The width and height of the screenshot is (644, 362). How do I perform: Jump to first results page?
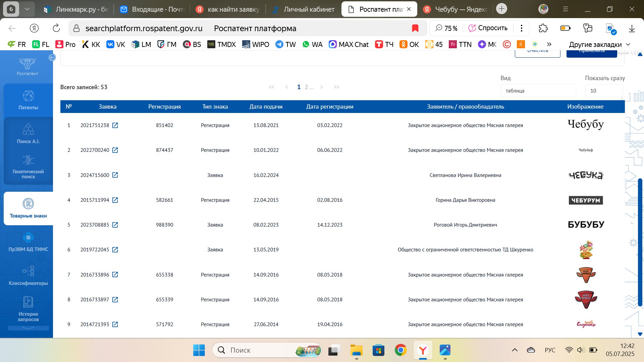(272, 87)
